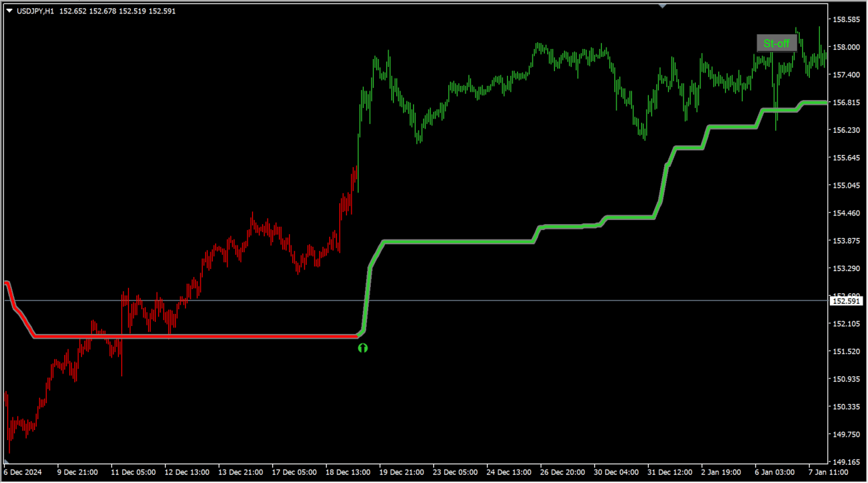Click the chart shift triangle marker at top
Screen dimensions: 868x483
[662, 6]
